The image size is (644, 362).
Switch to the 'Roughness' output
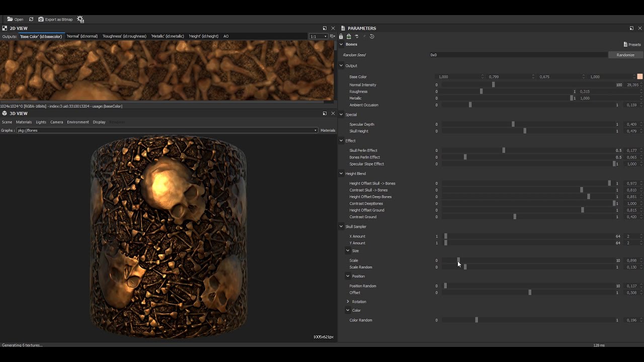[124, 36]
